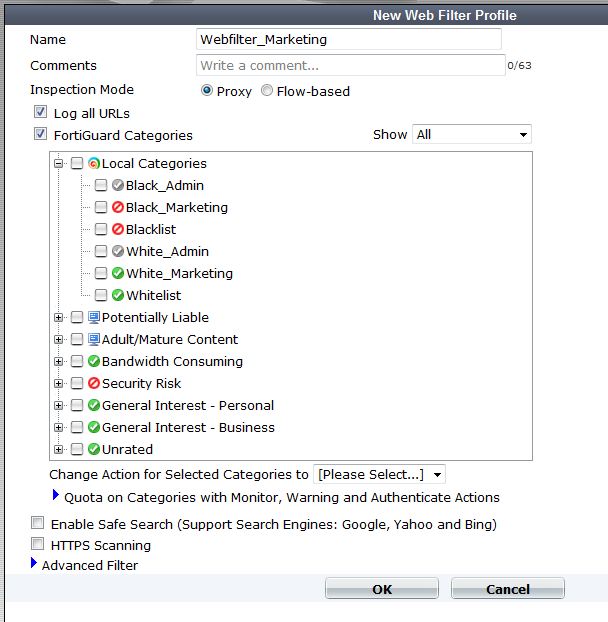
Task: Click the gray status icon beside Black_Admin
Action: point(118,185)
